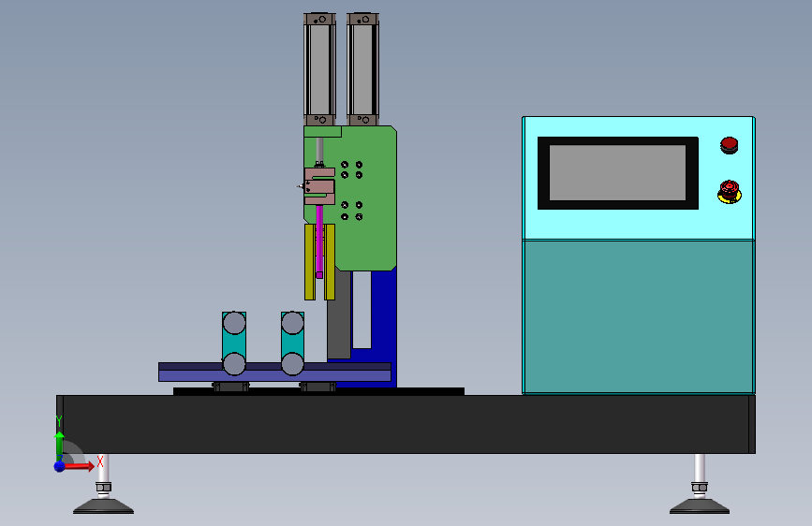Select hex nut on left leveling foot

(x=104, y=488)
